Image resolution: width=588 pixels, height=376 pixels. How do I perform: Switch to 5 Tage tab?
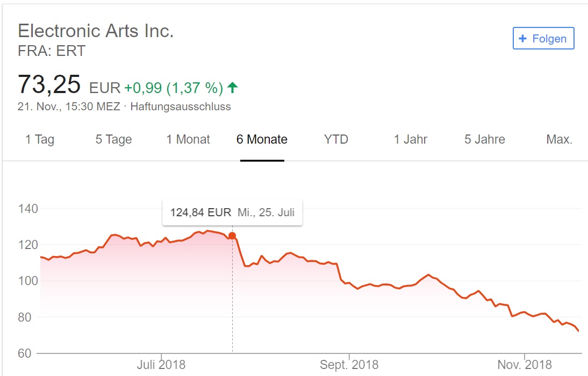pos(113,139)
